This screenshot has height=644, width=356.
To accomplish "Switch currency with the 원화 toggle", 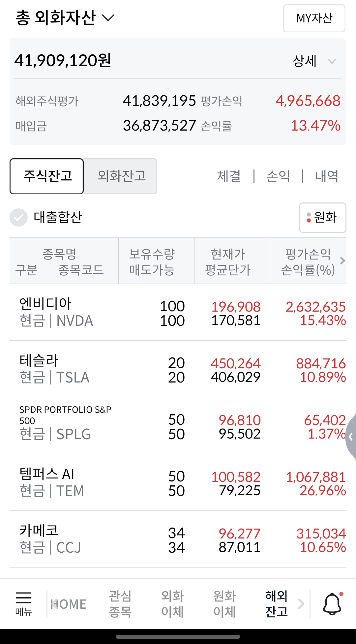I will (x=322, y=218).
